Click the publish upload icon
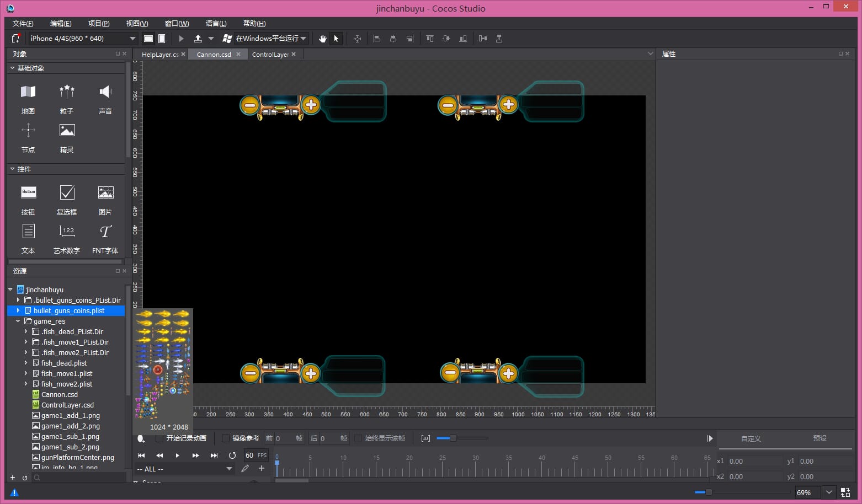 click(198, 39)
